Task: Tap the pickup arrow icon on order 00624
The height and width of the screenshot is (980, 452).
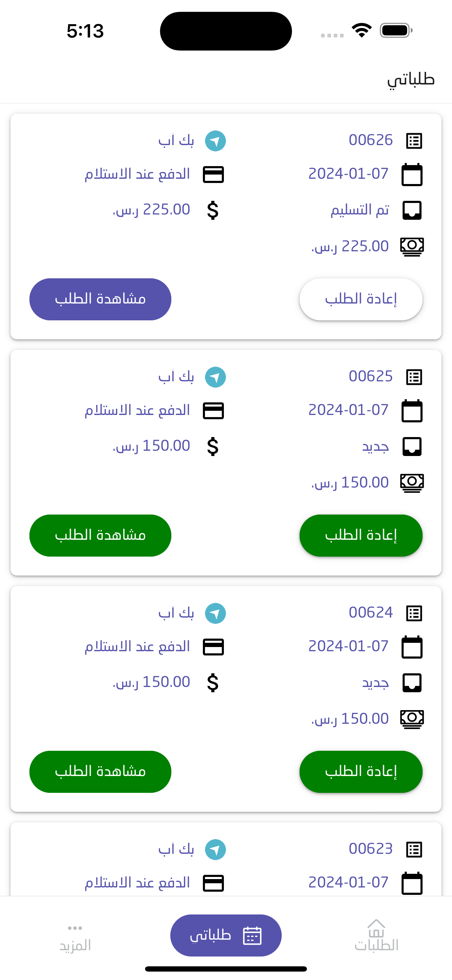Action: click(215, 613)
